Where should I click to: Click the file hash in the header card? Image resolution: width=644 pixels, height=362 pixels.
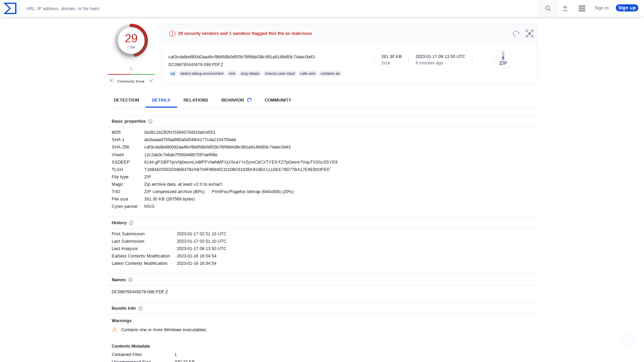pos(241,57)
